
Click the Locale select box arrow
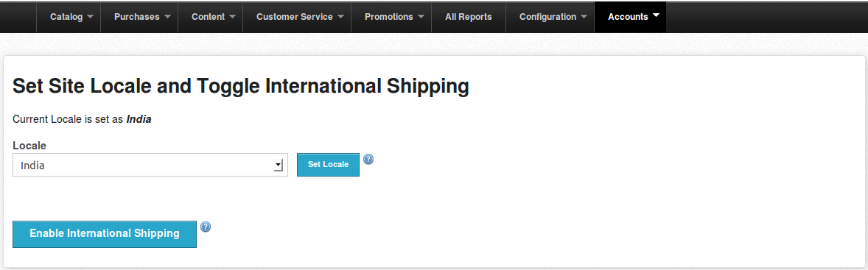click(279, 166)
